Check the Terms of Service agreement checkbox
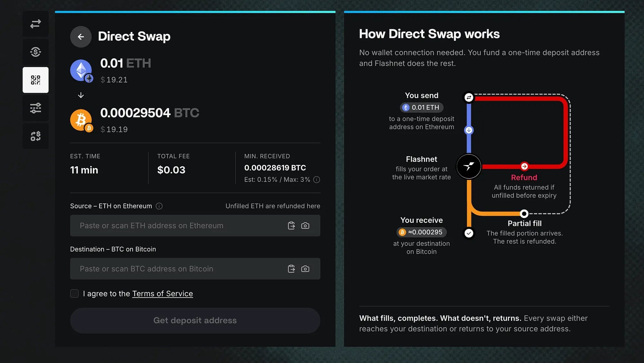This screenshot has width=644, height=363. point(74,294)
